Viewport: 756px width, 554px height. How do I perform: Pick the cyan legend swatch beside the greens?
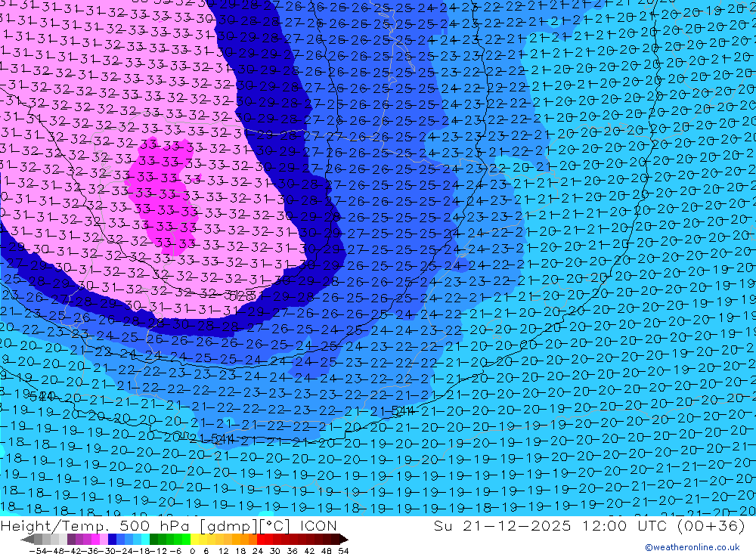click(x=145, y=539)
